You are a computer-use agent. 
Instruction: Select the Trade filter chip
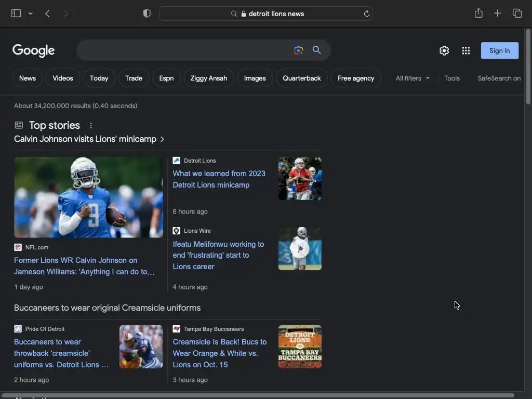(134, 78)
